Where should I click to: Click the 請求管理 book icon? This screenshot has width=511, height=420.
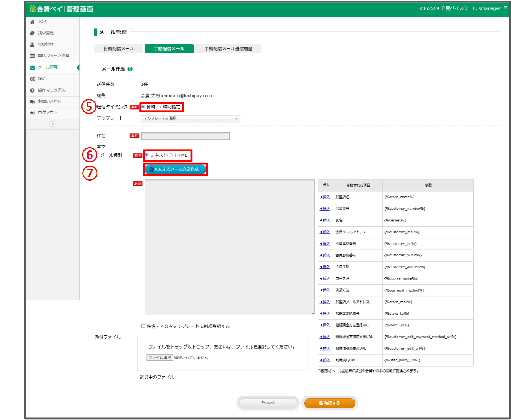click(x=32, y=34)
